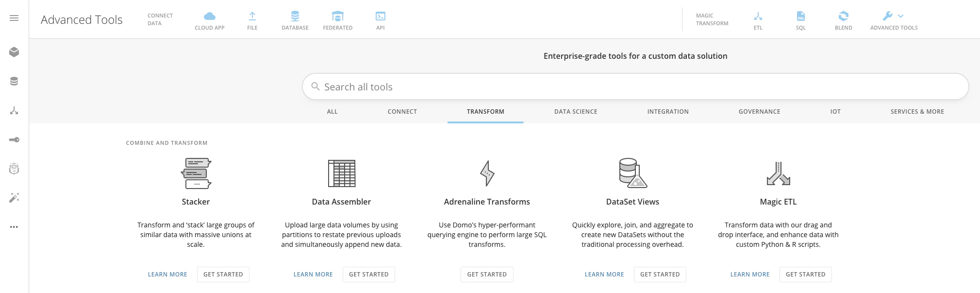Click the Magic ETL title

[778, 202]
